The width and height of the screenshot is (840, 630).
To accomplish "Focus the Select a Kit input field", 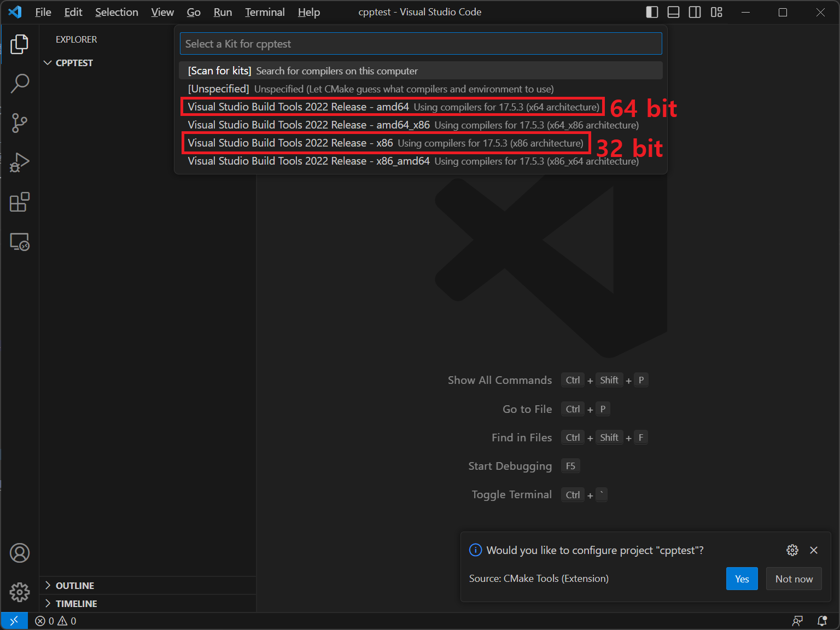I will coord(420,44).
